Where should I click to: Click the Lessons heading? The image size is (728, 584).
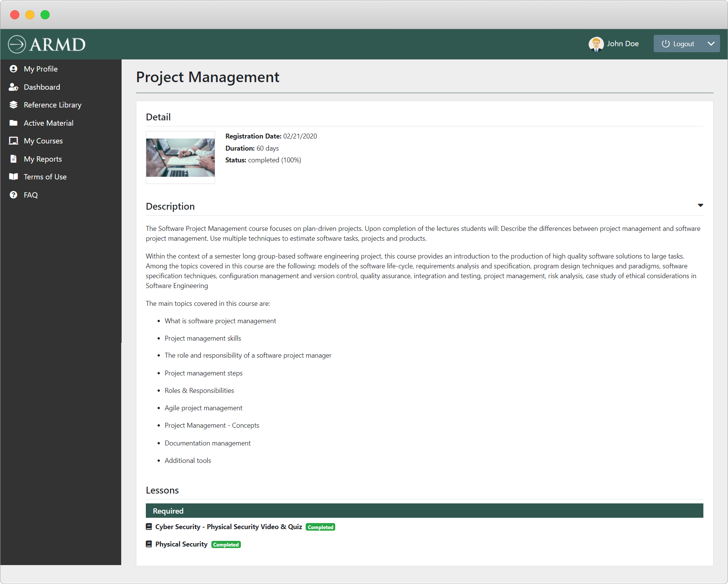[162, 490]
